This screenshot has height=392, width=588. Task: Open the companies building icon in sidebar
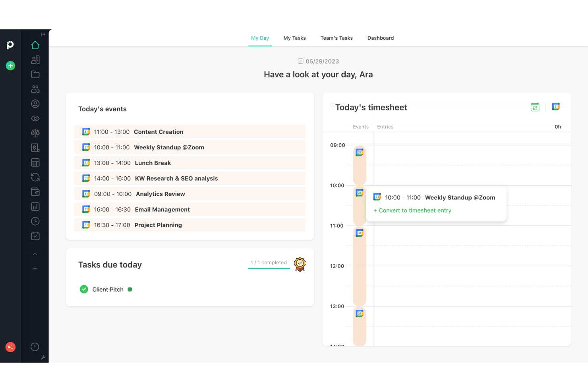click(35, 60)
